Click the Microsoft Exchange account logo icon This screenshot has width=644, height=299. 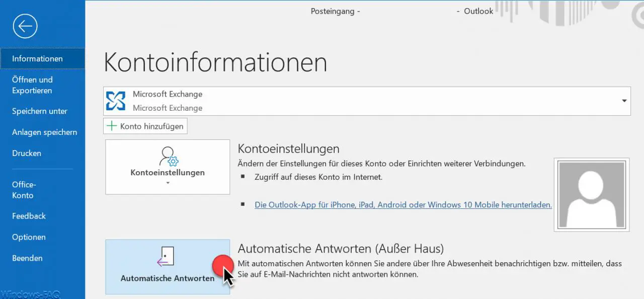click(116, 101)
